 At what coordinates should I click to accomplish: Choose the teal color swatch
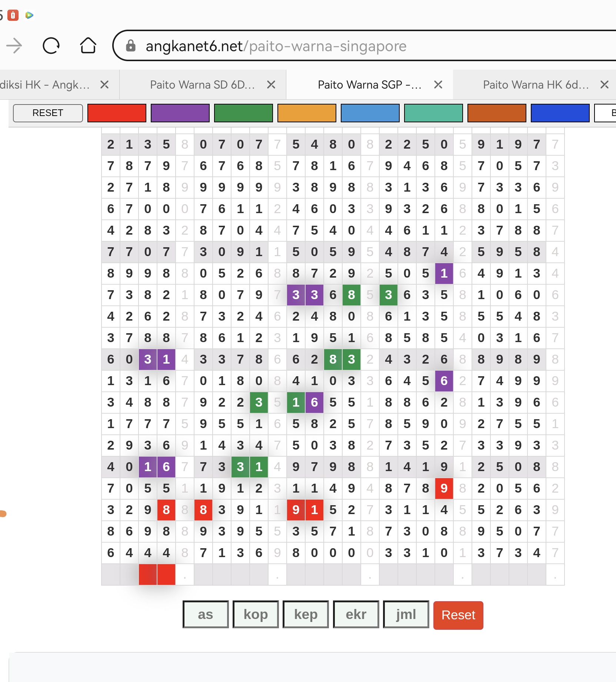pyautogui.click(x=433, y=113)
